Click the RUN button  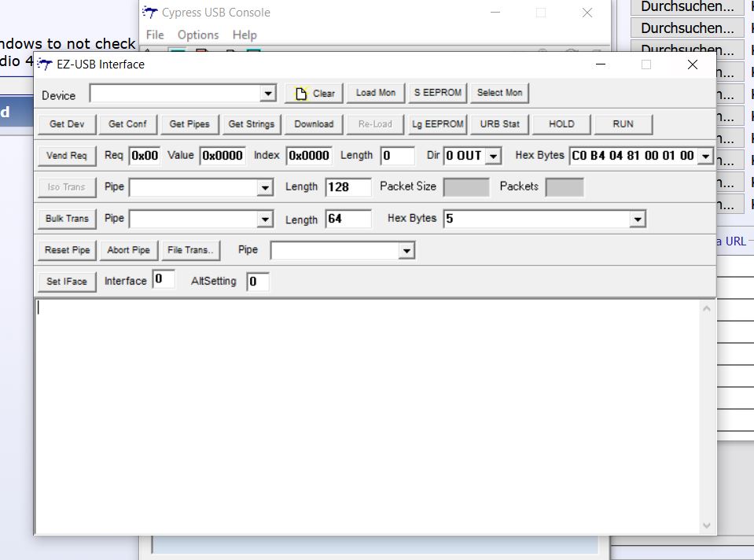623,124
